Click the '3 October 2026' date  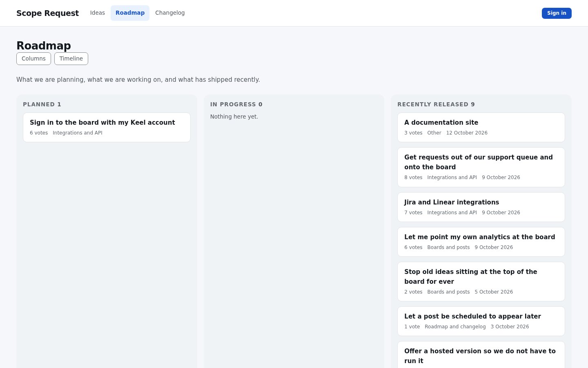click(x=510, y=327)
